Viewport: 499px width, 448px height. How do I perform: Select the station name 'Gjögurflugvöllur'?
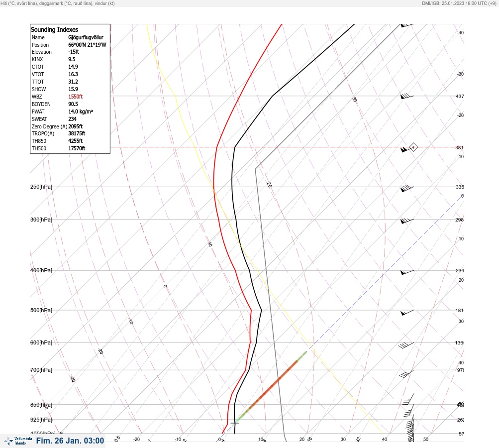86,37
